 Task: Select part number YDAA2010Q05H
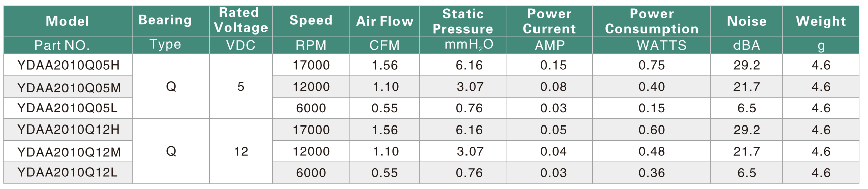pos(69,65)
